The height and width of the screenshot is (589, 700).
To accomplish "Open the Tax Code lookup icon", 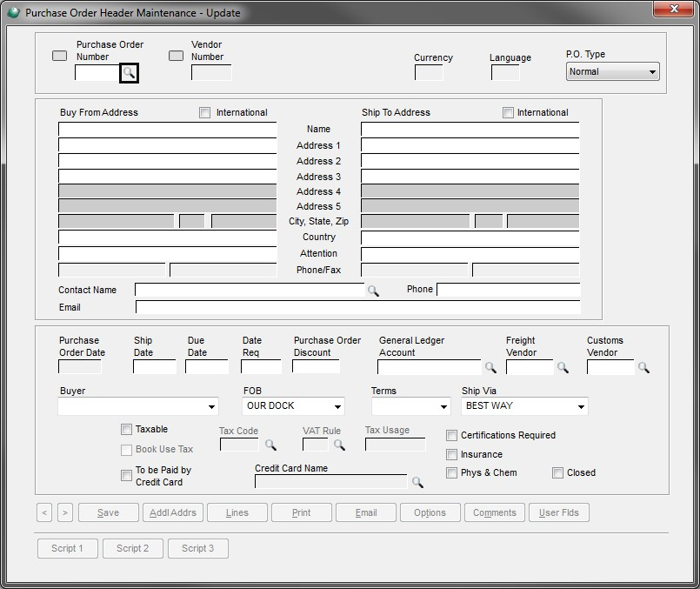I will (270, 445).
